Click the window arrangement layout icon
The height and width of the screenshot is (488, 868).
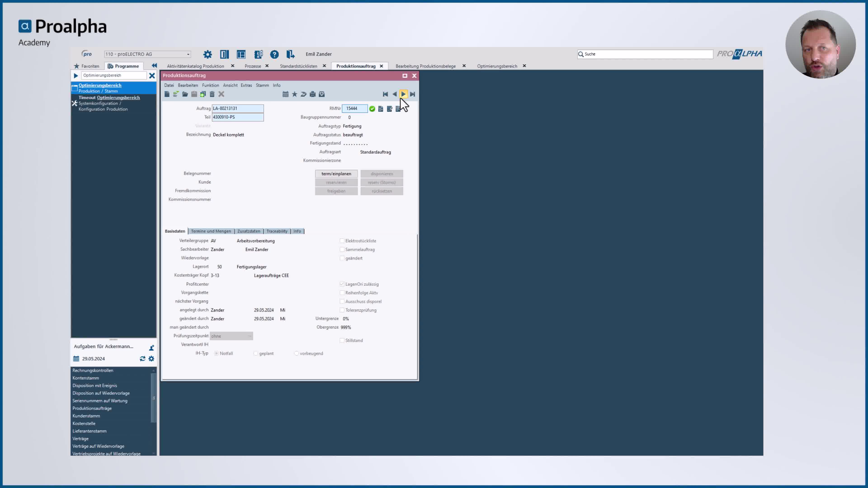click(x=241, y=54)
